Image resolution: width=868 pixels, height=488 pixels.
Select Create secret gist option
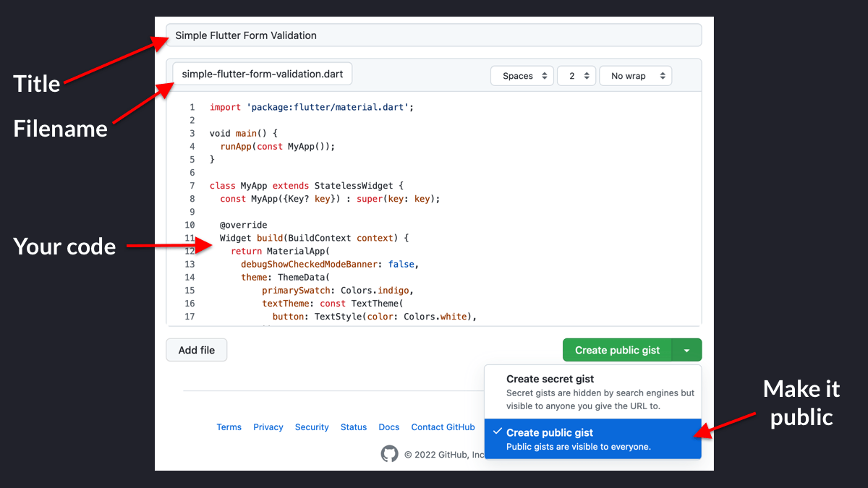(x=593, y=392)
